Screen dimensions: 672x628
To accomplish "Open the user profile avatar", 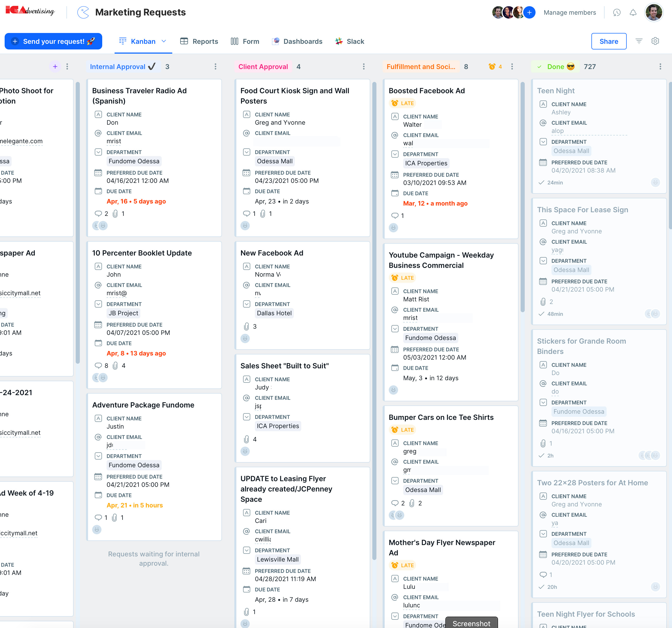I will click(x=654, y=13).
